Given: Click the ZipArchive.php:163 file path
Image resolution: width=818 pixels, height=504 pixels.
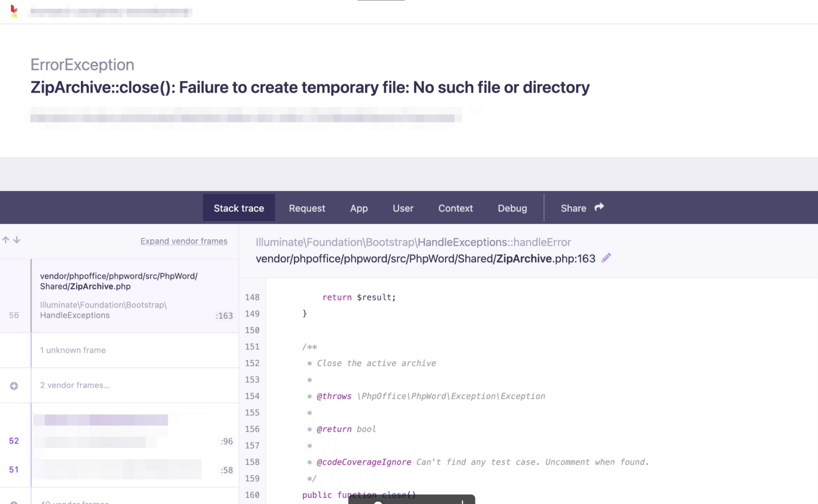Looking at the screenshot, I should pyautogui.click(x=425, y=258).
